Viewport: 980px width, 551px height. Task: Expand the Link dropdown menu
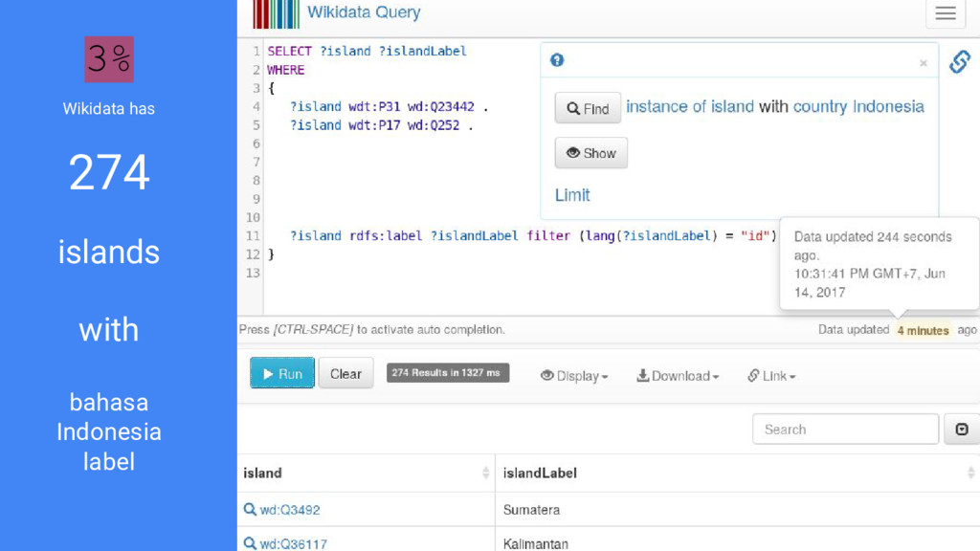pyautogui.click(x=771, y=375)
